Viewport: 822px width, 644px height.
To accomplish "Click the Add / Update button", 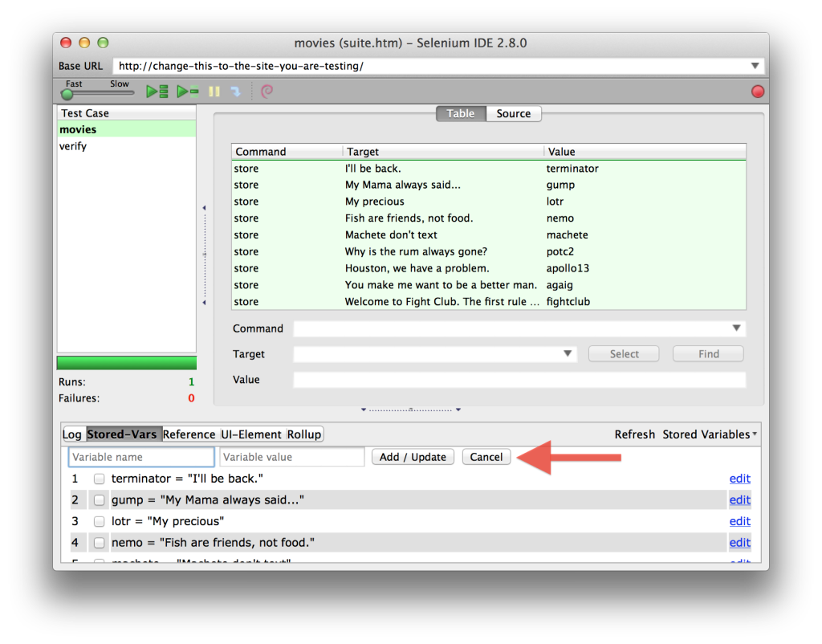I will (413, 457).
